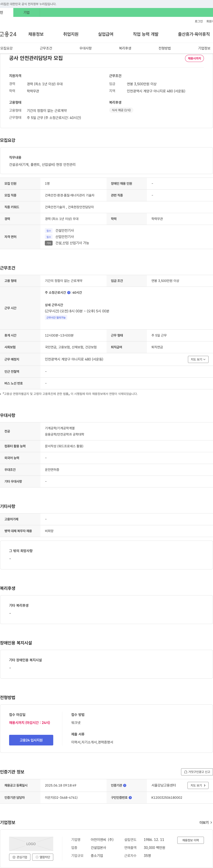Click 국민연금, 고용보험, 산재보험, 건강보험 cell

pos(71,347)
